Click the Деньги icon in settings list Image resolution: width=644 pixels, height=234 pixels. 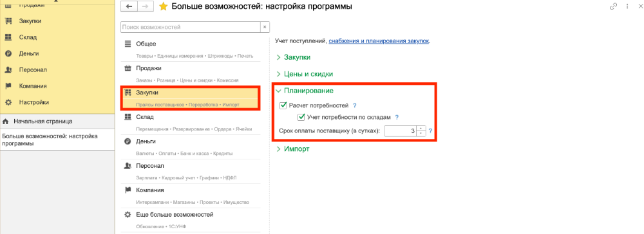coord(128,141)
